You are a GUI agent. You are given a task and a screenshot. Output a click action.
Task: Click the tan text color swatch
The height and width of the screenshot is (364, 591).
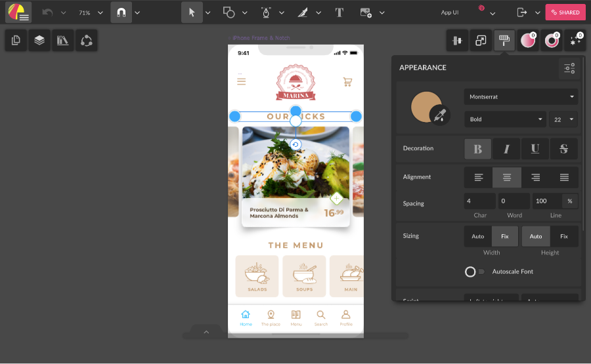pyautogui.click(x=425, y=106)
